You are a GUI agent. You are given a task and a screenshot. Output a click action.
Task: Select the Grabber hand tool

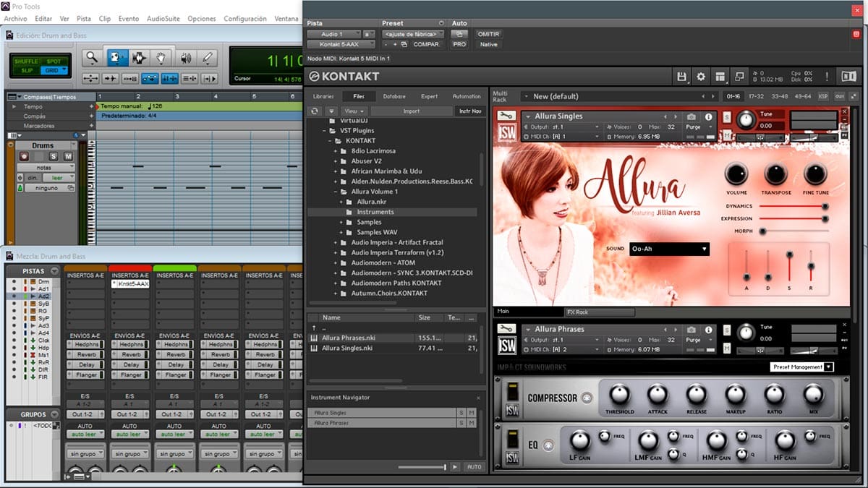(161, 58)
